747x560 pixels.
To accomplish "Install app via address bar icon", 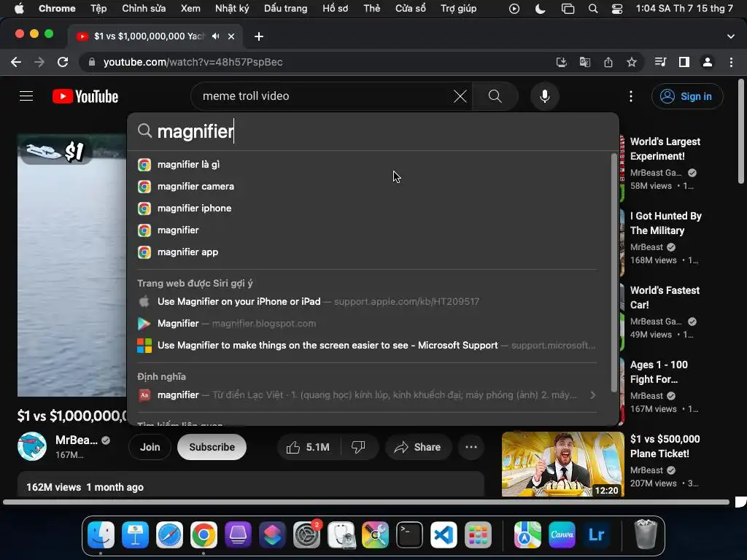I will pyautogui.click(x=561, y=62).
